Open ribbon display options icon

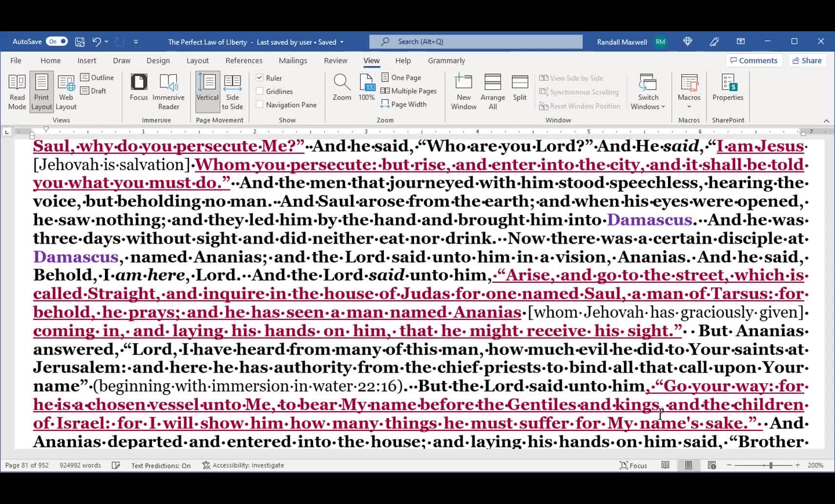click(x=741, y=42)
